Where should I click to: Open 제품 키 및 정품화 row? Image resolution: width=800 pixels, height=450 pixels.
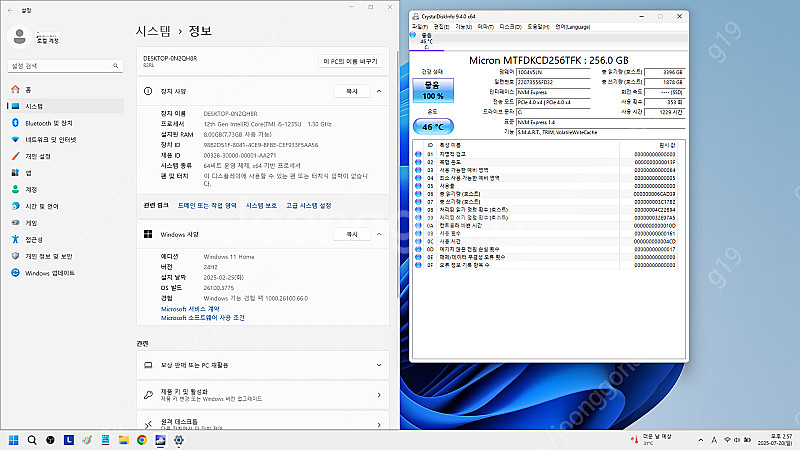click(x=263, y=395)
